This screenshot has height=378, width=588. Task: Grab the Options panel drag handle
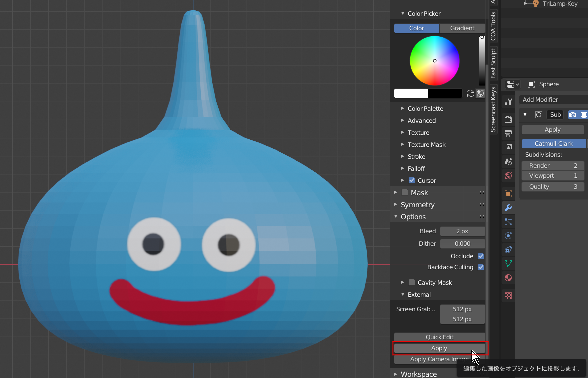pyautogui.click(x=483, y=217)
